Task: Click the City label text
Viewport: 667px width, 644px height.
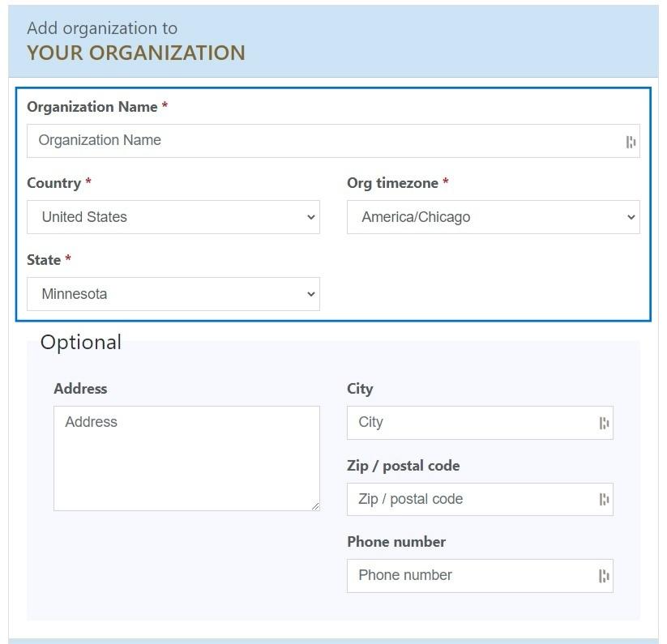Action: click(x=360, y=389)
